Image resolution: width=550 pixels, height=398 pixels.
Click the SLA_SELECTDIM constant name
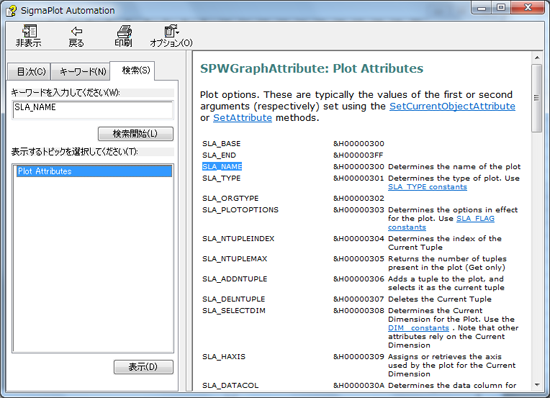coord(234,310)
